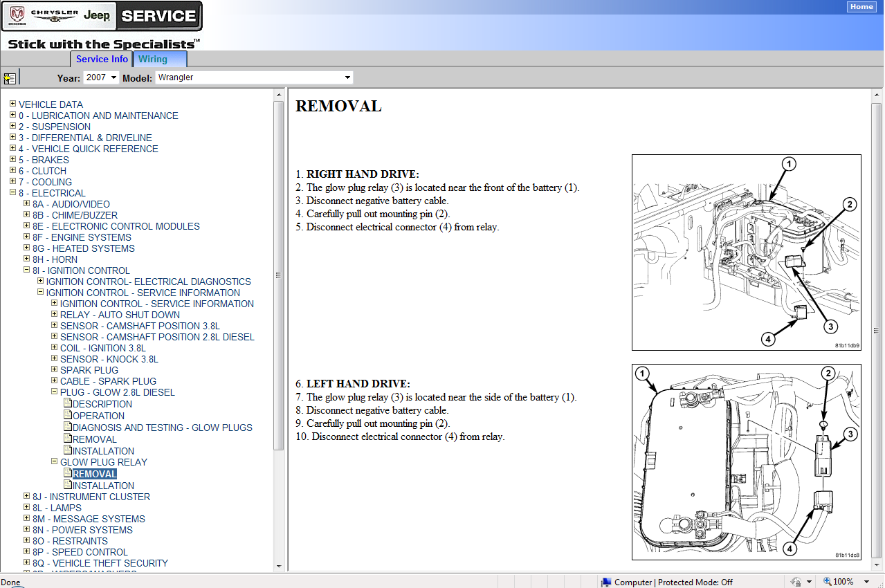Click the Computer security zone icon

point(606,582)
